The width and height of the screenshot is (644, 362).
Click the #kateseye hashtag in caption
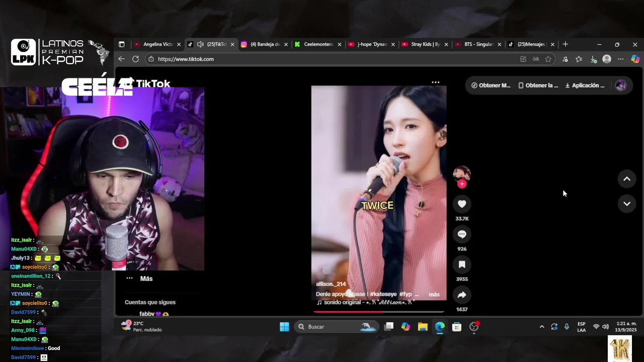coord(383,294)
